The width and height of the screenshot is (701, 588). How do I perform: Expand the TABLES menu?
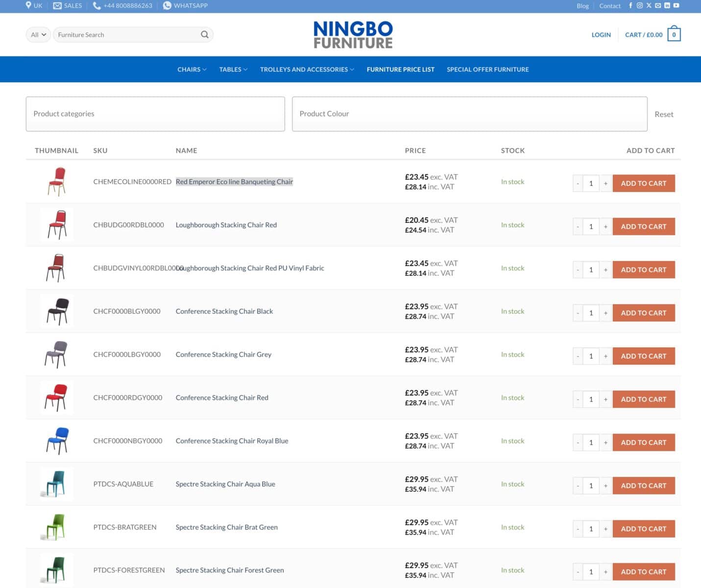[233, 70]
